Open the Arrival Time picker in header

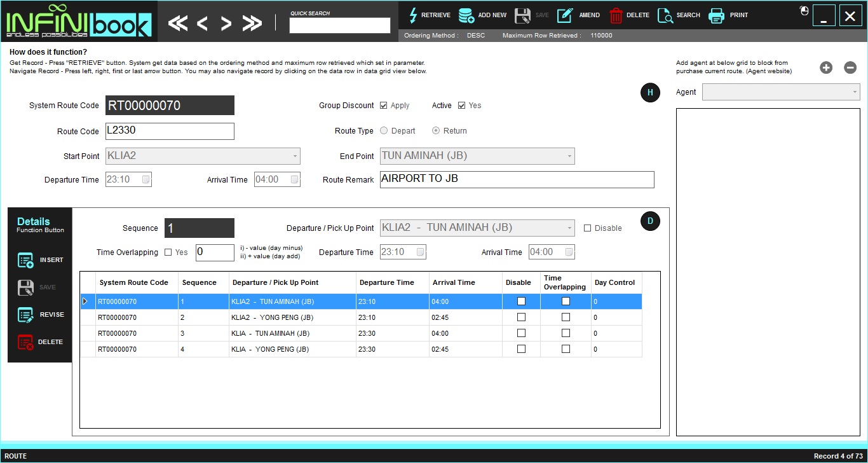(294, 180)
